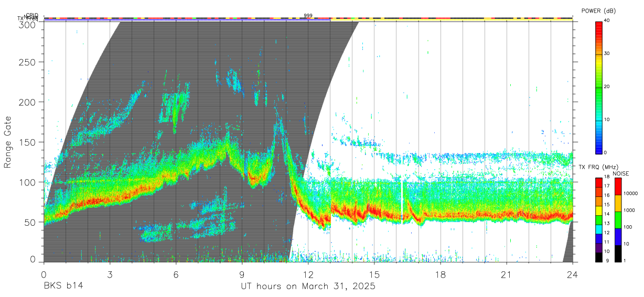
Task: Pick the black 9–10 MHz segment of TX FRQ bar
Action: [598, 257]
